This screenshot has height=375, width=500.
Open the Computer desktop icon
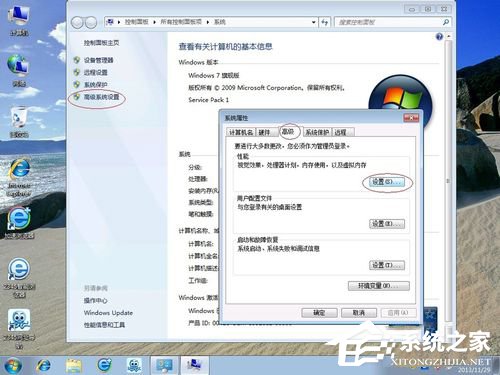coord(19,21)
